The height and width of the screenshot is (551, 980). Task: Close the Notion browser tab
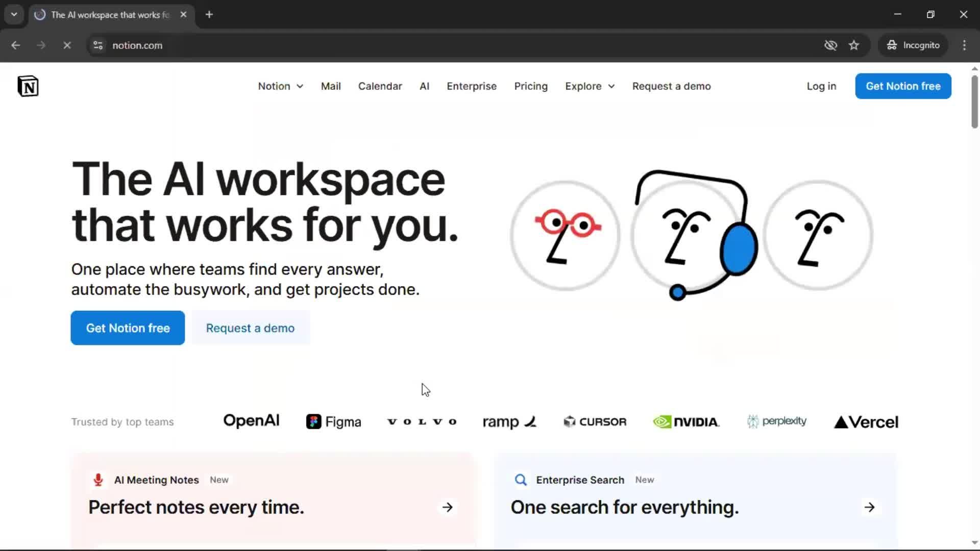coord(183,15)
